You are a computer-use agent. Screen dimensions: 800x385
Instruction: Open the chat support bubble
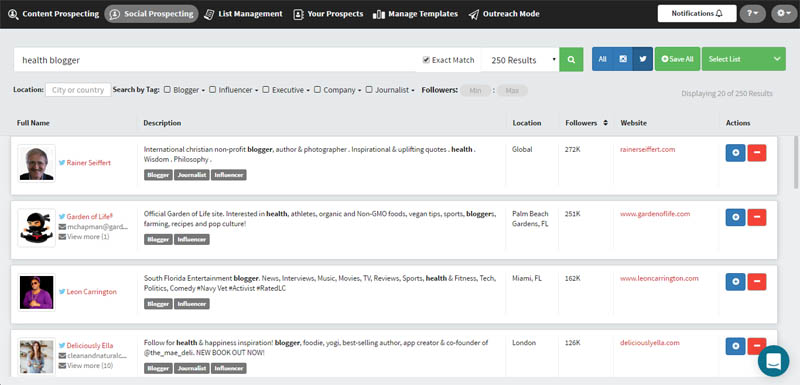tap(773, 361)
